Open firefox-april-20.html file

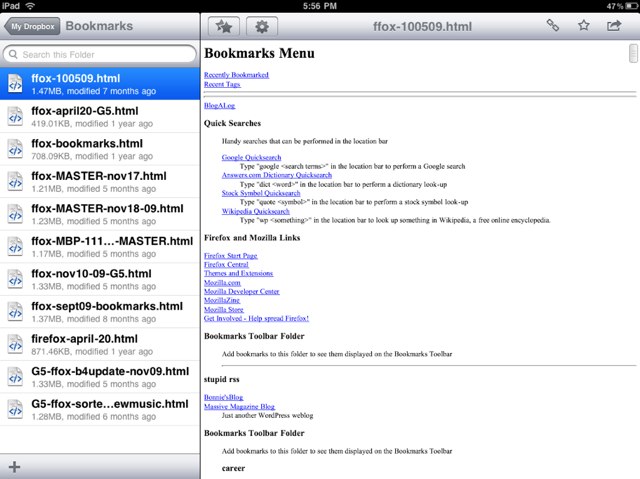[100, 344]
